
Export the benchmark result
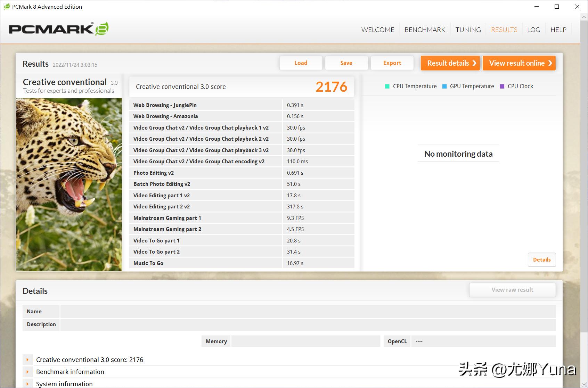tap(392, 63)
